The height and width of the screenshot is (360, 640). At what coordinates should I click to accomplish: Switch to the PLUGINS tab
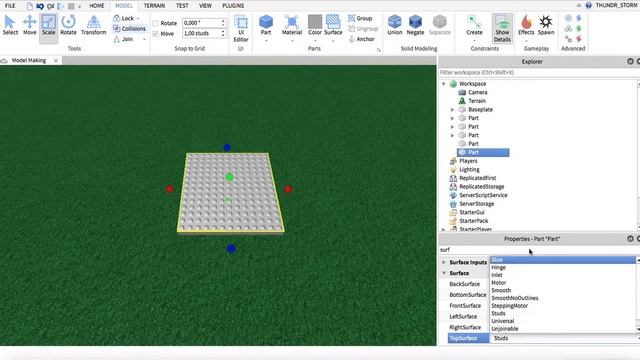[233, 6]
